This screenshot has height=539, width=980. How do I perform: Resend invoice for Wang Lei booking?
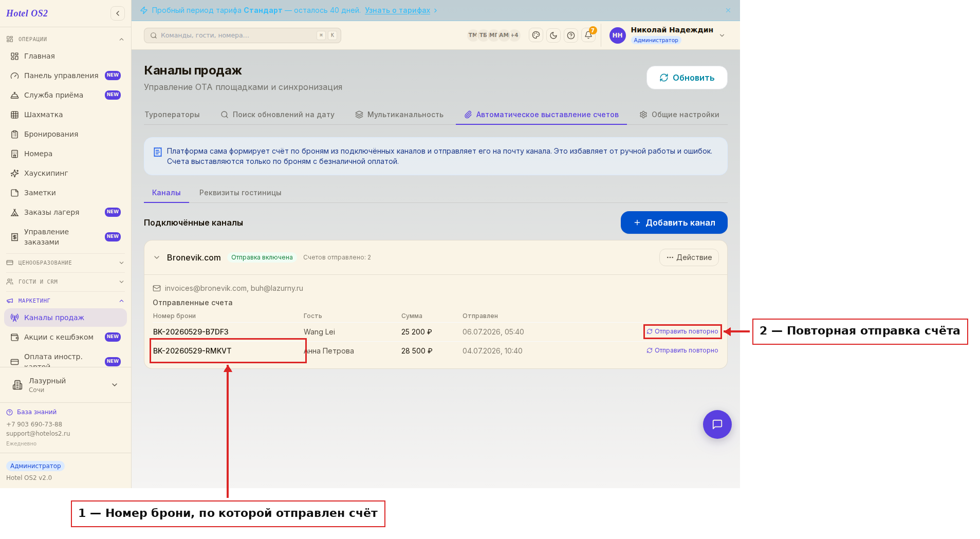click(x=682, y=331)
